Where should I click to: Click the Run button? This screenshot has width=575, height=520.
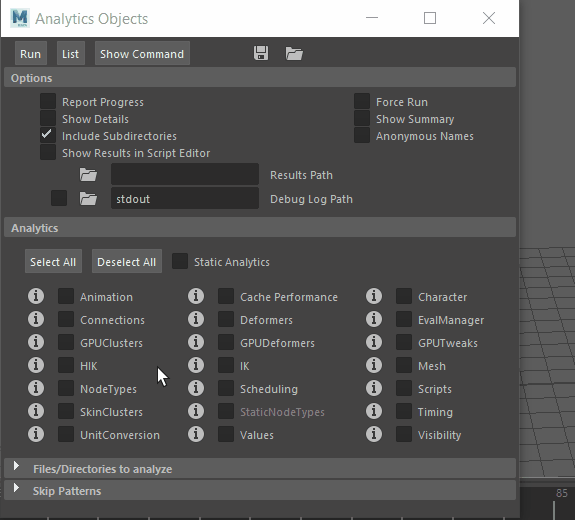[31, 54]
